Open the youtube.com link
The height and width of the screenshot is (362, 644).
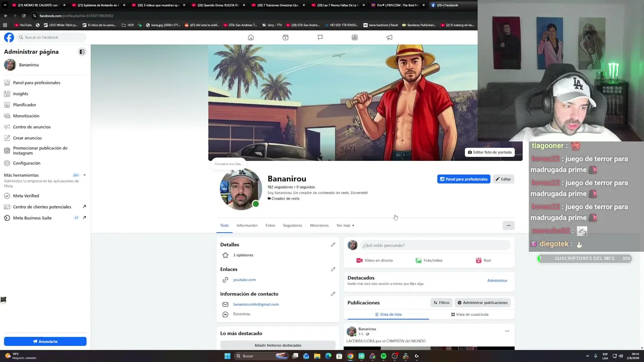pos(245,280)
